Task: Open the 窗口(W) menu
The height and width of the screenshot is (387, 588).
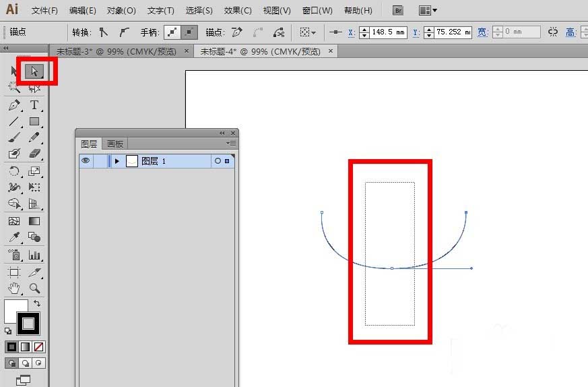Action: coord(317,11)
